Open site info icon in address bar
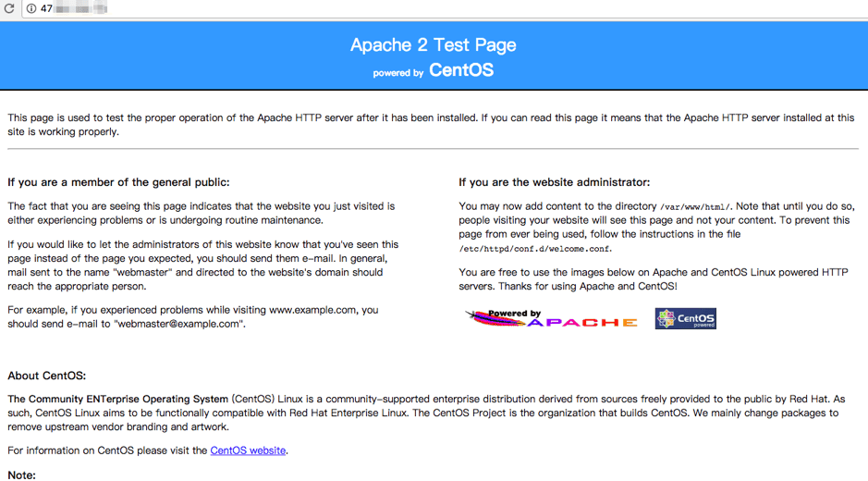The image size is (868, 481). [31, 8]
